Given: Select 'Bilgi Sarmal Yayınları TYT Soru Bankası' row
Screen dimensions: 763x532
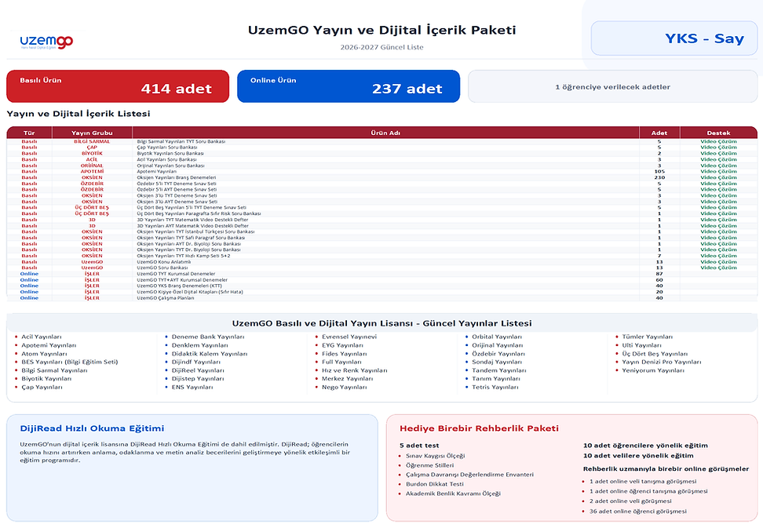Looking at the screenshot, I should click(x=382, y=141).
